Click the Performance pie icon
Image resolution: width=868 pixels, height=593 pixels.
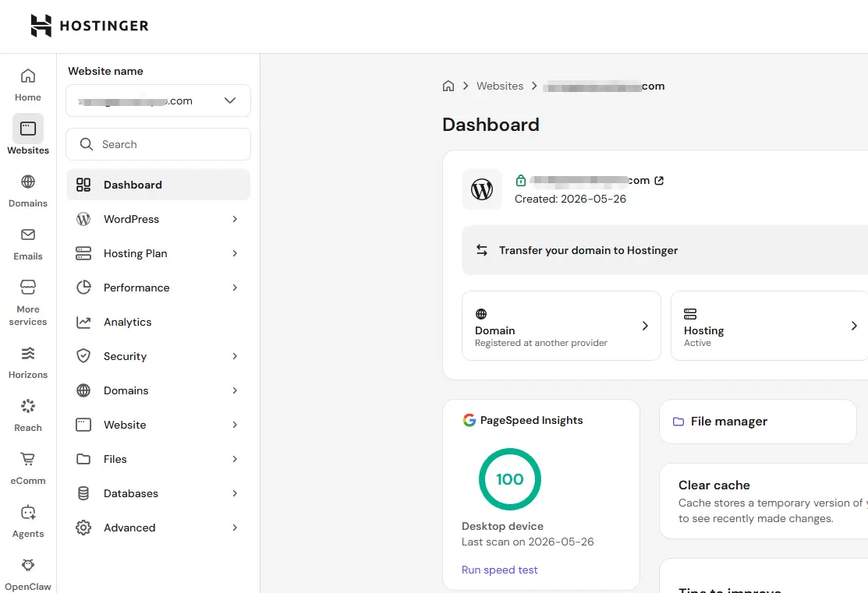click(x=83, y=288)
